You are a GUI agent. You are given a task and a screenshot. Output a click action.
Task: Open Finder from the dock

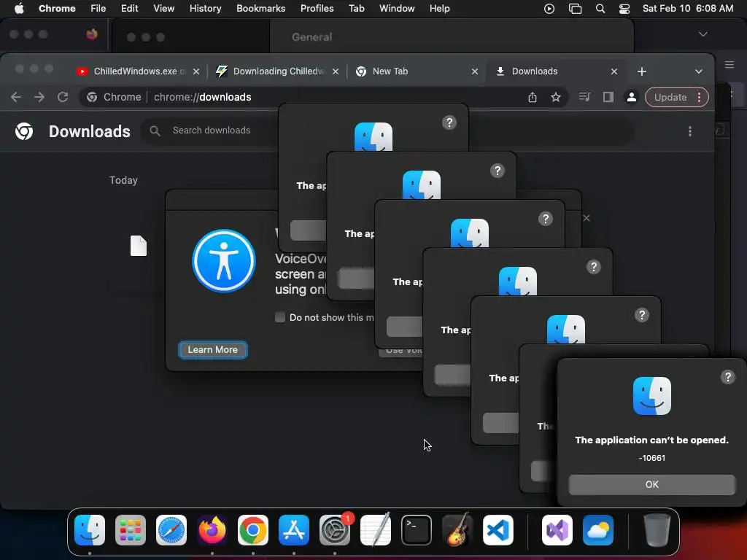click(90, 530)
